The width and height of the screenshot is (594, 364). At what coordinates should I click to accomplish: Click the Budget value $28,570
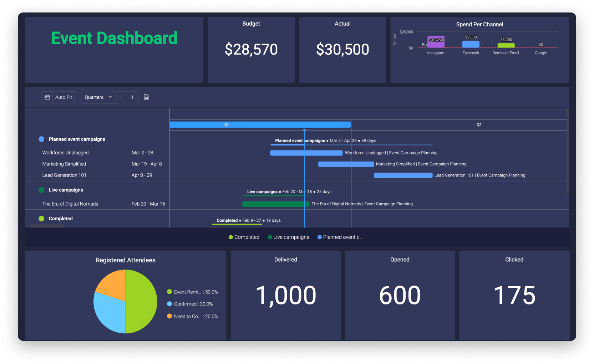251,50
